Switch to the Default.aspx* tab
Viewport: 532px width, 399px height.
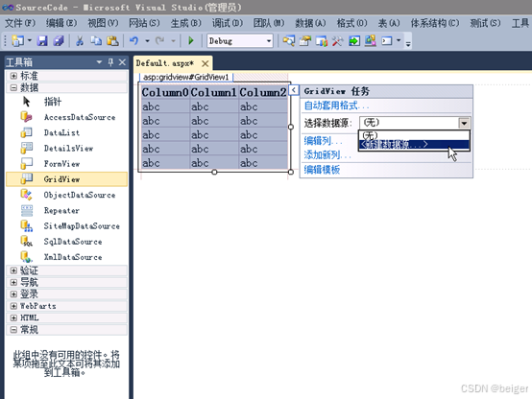click(165, 63)
